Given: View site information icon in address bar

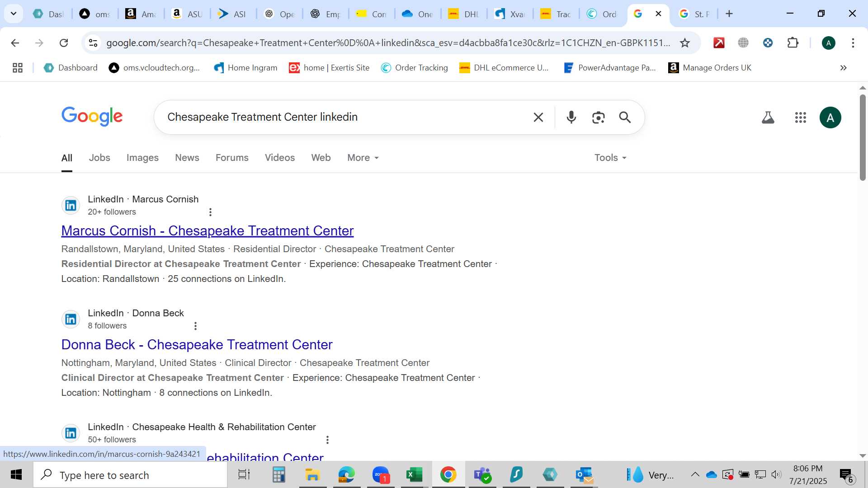Looking at the screenshot, I should (93, 43).
